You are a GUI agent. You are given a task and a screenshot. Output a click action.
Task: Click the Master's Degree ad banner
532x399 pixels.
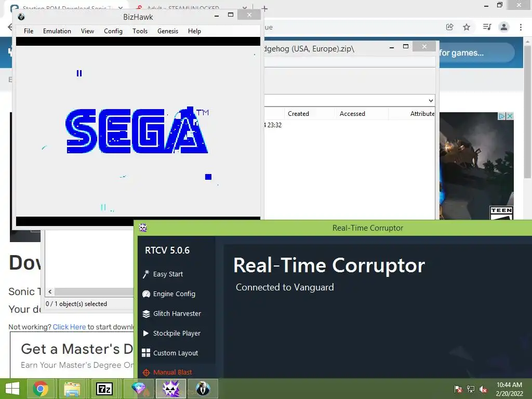pyautogui.click(x=72, y=355)
